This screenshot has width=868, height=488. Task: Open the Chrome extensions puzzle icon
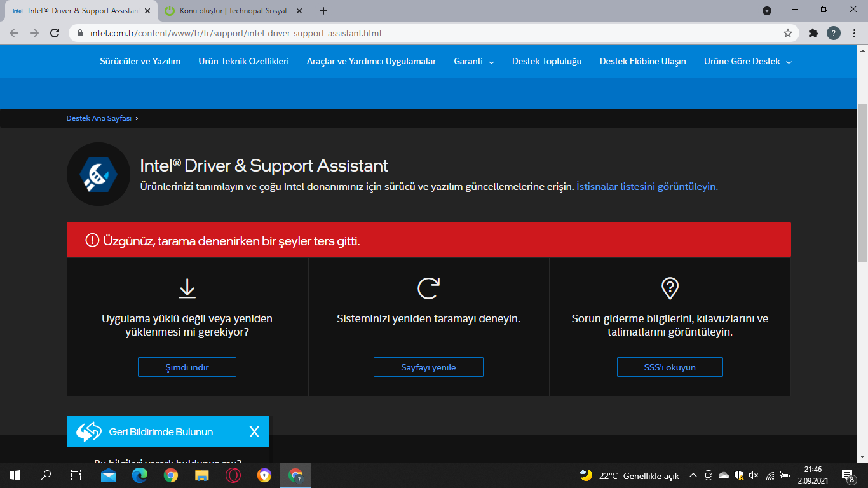coord(813,33)
